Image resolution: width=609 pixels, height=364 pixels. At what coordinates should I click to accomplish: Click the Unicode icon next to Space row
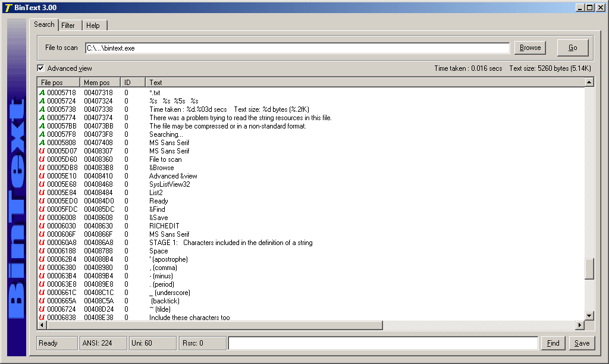pyautogui.click(x=42, y=251)
